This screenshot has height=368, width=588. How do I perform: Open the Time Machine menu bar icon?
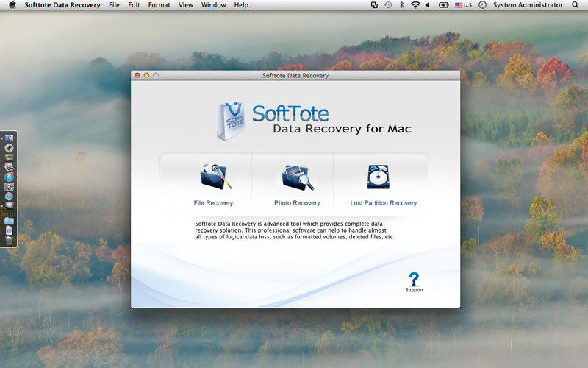(x=388, y=5)
